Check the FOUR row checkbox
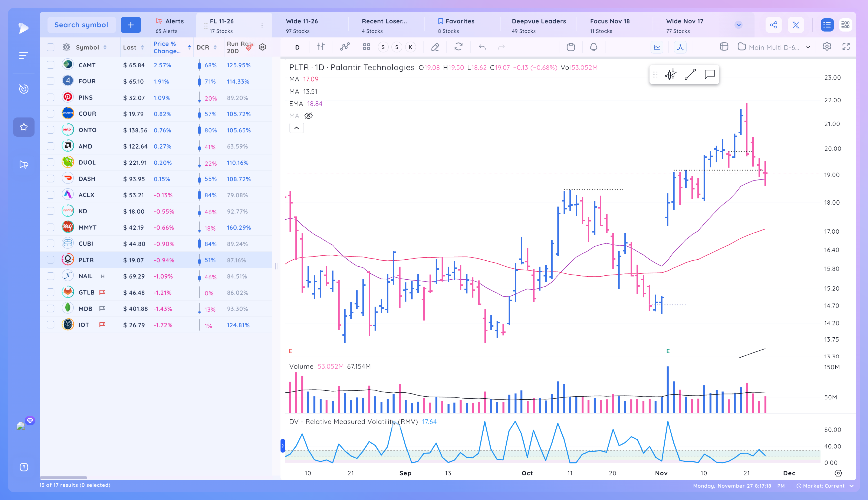Screen dimensions: 868x500 coord(50,81)
